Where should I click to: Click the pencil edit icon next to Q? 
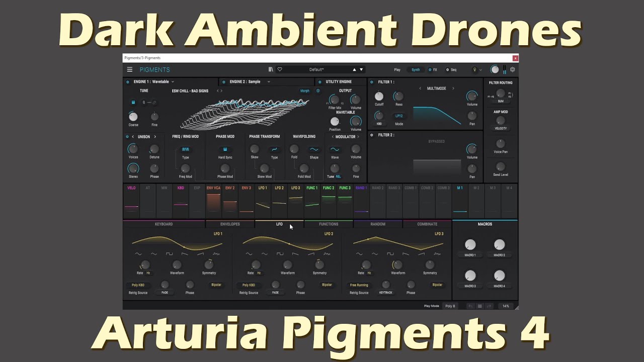click(x=154, y=102)
